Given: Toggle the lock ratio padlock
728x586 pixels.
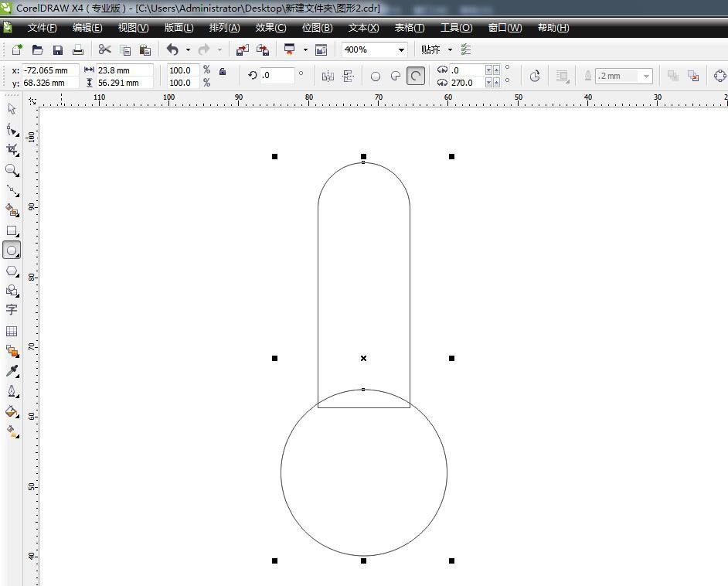Looking at the screenshot, I should (x=223, y=71).
